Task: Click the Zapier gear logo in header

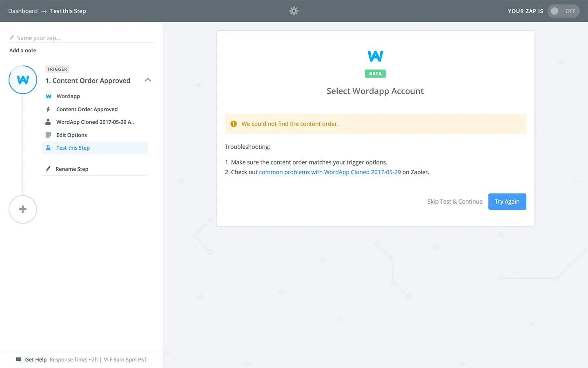Action: [294, 11]
